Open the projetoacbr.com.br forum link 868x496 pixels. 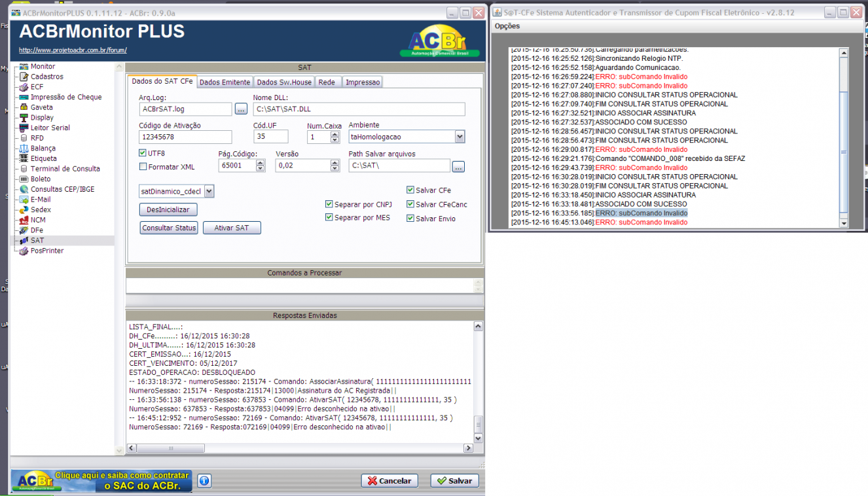point(73,50)
